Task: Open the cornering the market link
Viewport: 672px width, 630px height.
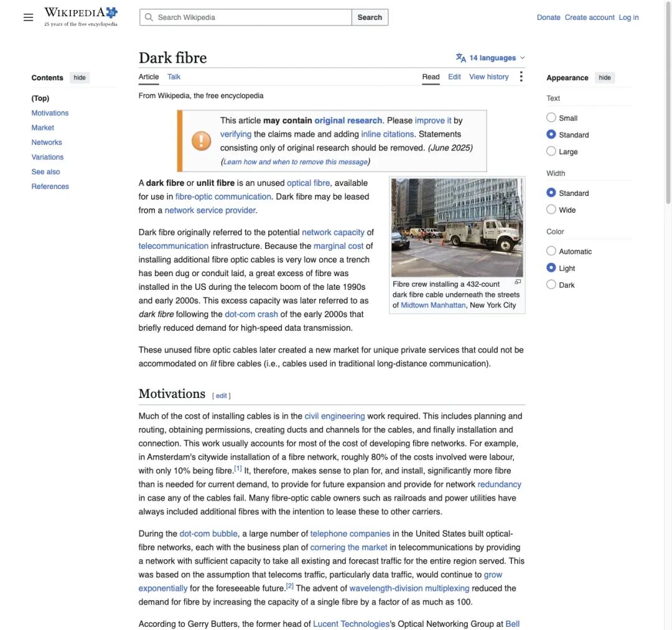Action: point(348,547)
